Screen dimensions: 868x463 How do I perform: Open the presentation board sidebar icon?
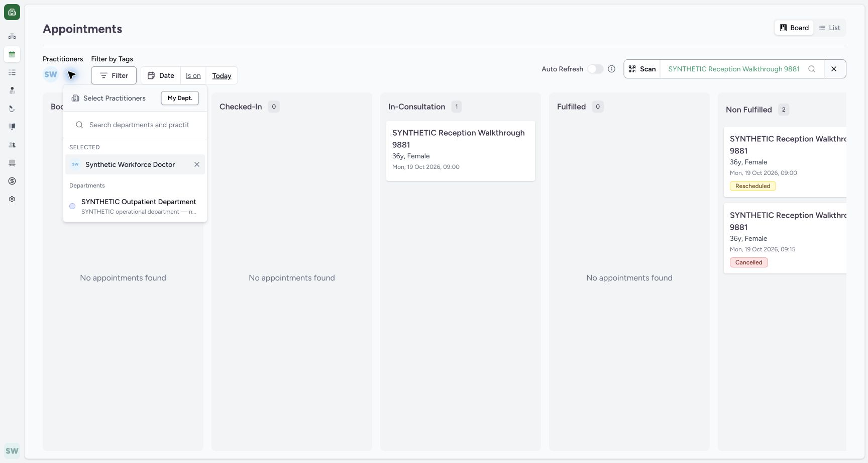point(12,163)
